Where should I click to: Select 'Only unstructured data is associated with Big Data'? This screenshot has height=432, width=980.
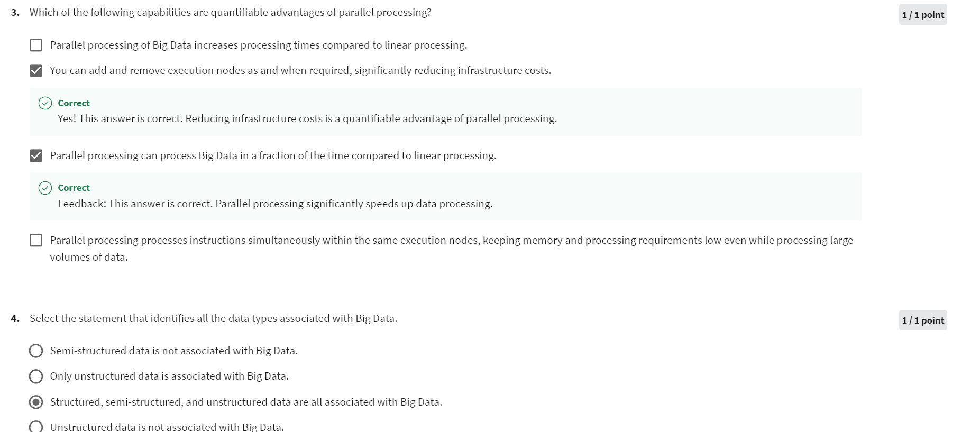coord(35,376)
